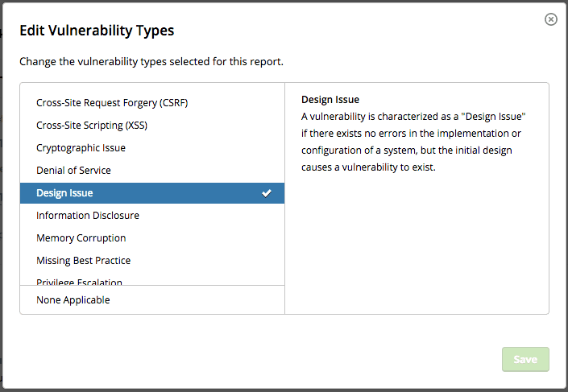Click the Edit Vulnerability Types title
Viewport: 568px width, 392px height.
click(x=97, y=31)
